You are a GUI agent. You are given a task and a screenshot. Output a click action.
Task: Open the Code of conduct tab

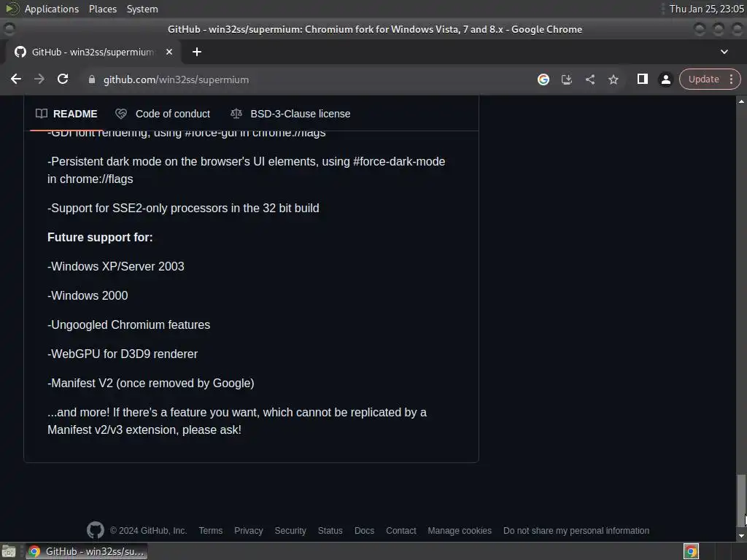pos(163,114)
